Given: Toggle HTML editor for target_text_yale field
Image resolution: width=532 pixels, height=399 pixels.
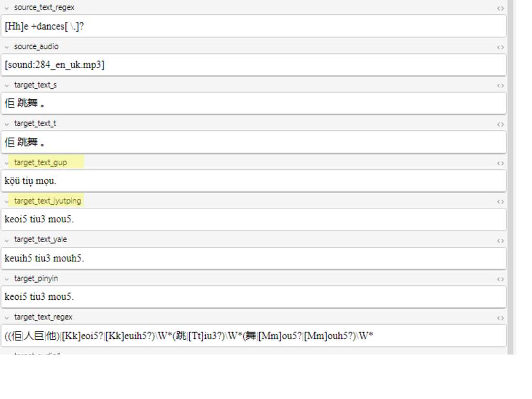Looking at the screenshot, I should pyautogui.click(x=500, y=241).
